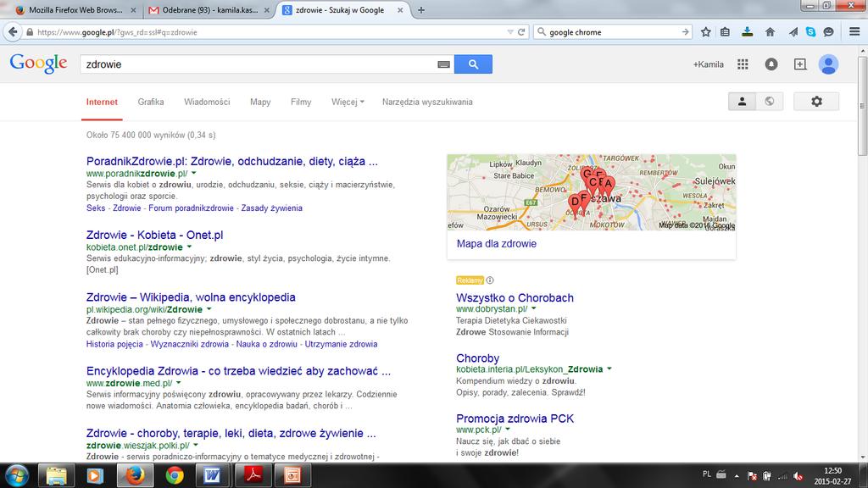Expand arrow beside www.zdrowie.med.pl URL
868x488 pixels.
coord(178,383)
